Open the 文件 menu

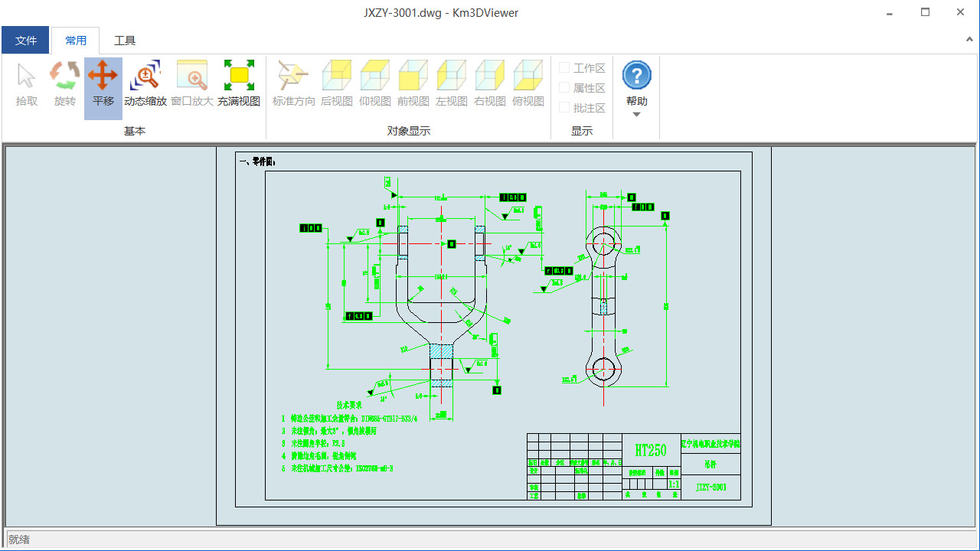point(25,40)
